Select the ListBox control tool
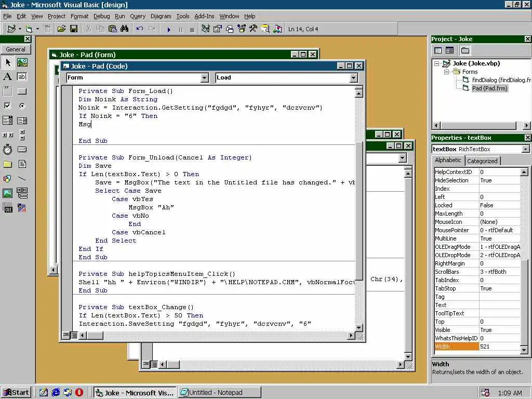The height and width of the screenshot is (399, 532). click(x=22, y=121)
